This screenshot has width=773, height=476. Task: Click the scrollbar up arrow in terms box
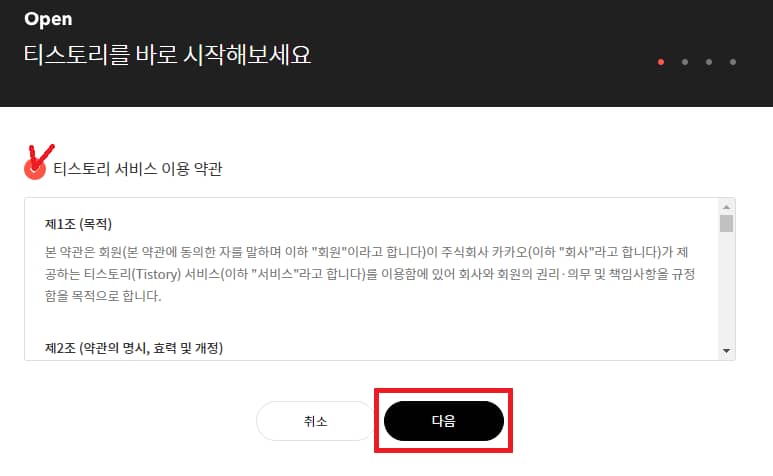(x=726, y=207)
